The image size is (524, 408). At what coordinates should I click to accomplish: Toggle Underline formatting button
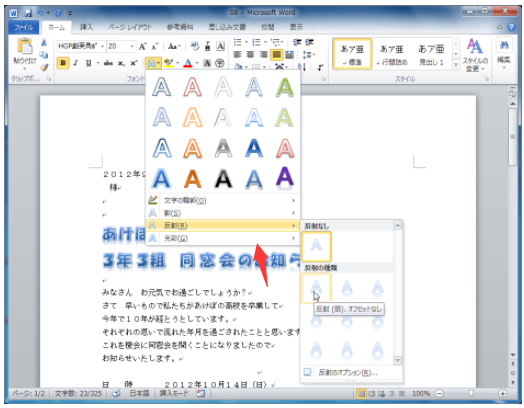[89, 63]
